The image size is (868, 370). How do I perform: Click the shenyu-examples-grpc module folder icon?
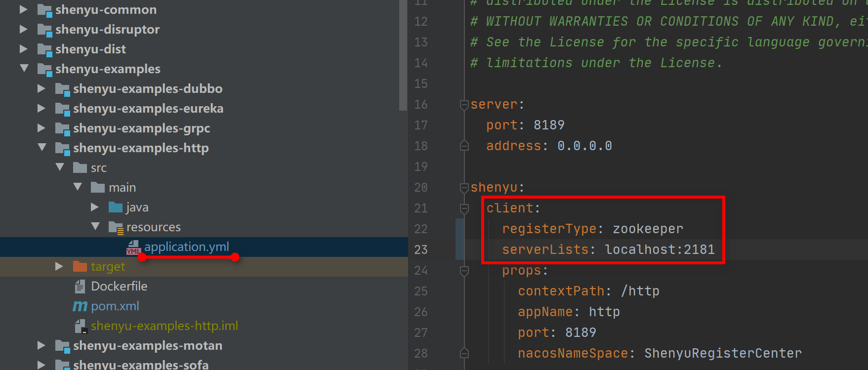62,128
